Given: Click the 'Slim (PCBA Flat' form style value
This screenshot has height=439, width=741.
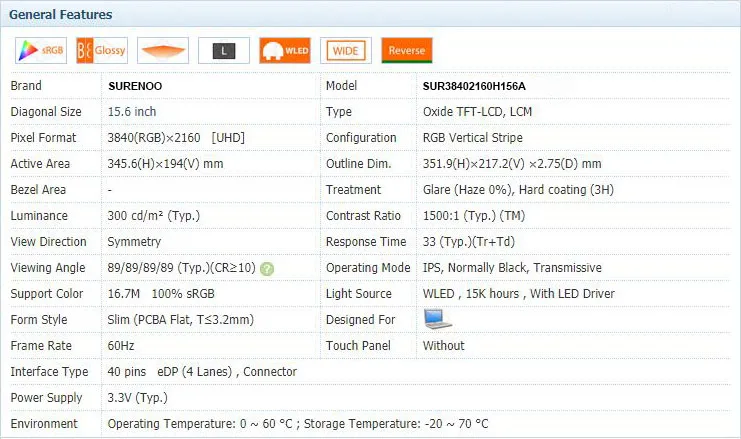Looking at the screenshot, I should [181, 319].
